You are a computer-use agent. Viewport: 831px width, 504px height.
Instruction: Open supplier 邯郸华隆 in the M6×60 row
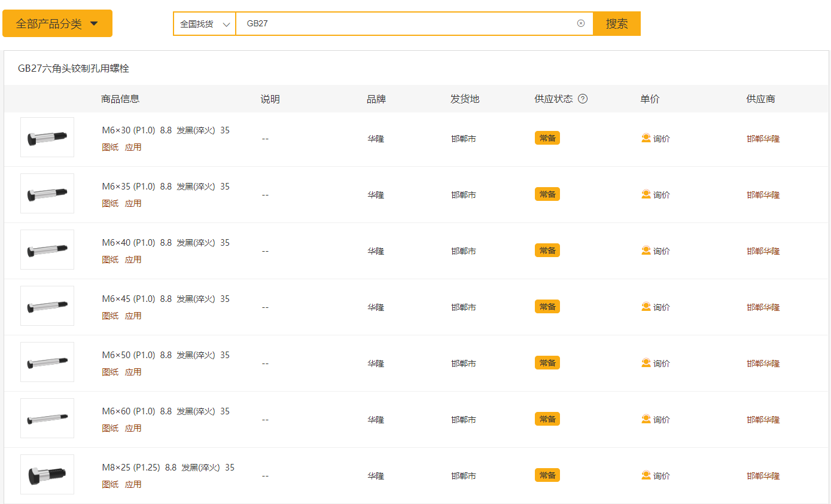coord(763,420)
